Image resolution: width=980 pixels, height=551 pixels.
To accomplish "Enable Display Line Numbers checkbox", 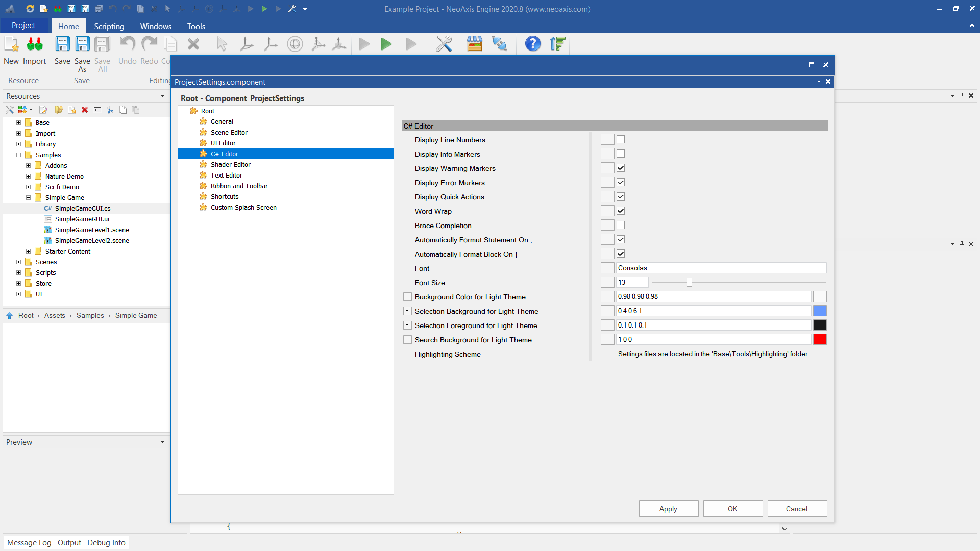I will pyautogui.click(x=621, y=139).
